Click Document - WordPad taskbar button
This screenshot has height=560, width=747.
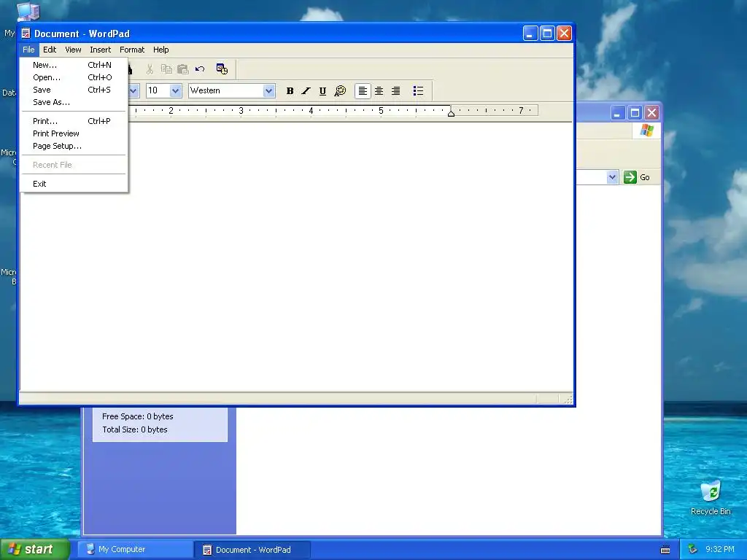[x=252, y=550]
